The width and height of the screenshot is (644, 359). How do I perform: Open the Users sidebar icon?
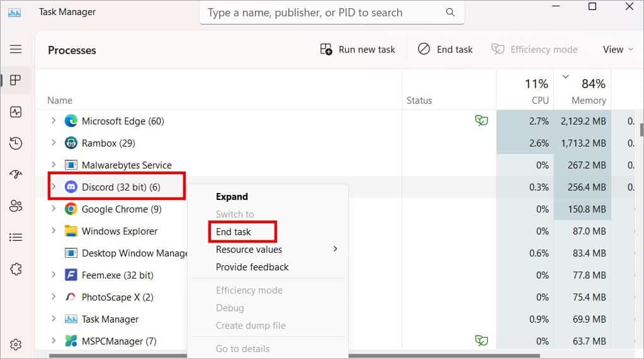(x=16, y=206)
